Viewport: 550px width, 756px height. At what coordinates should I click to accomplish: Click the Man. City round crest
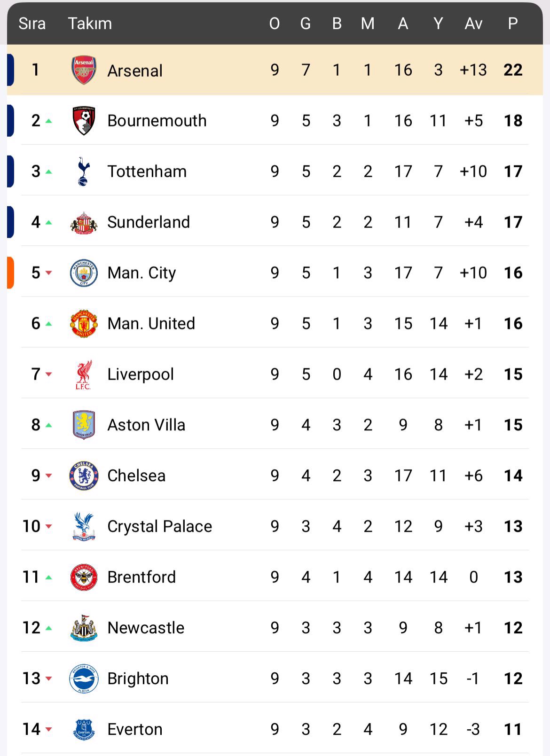[84, 273]
